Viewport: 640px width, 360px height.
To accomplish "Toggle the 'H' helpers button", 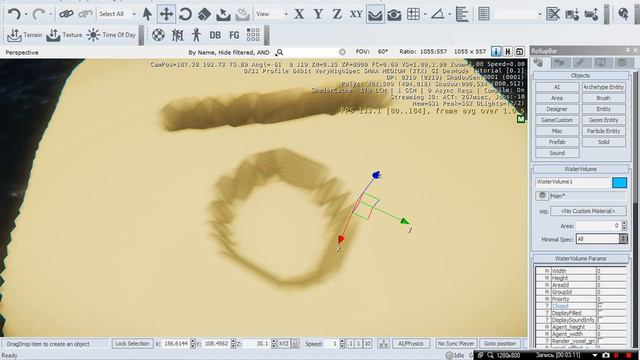I will coord(508,51).
